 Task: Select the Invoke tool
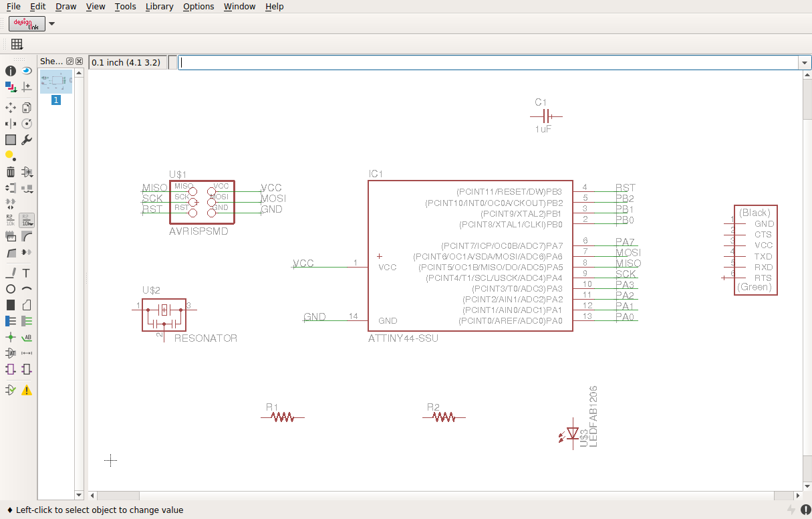(27, 253)
